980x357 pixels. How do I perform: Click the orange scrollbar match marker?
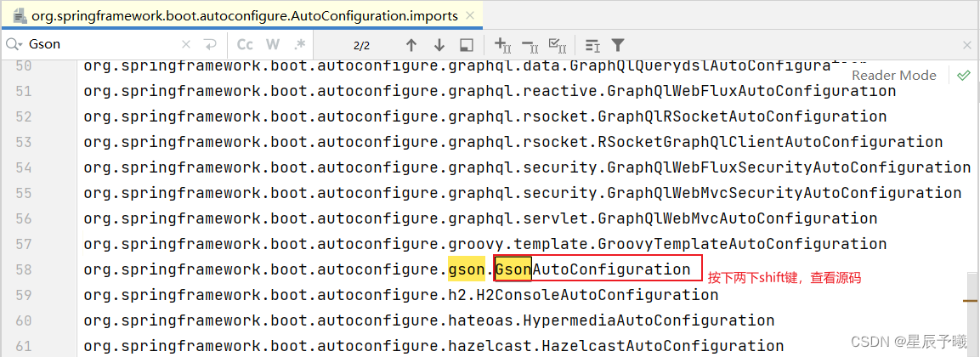[972, 302]
